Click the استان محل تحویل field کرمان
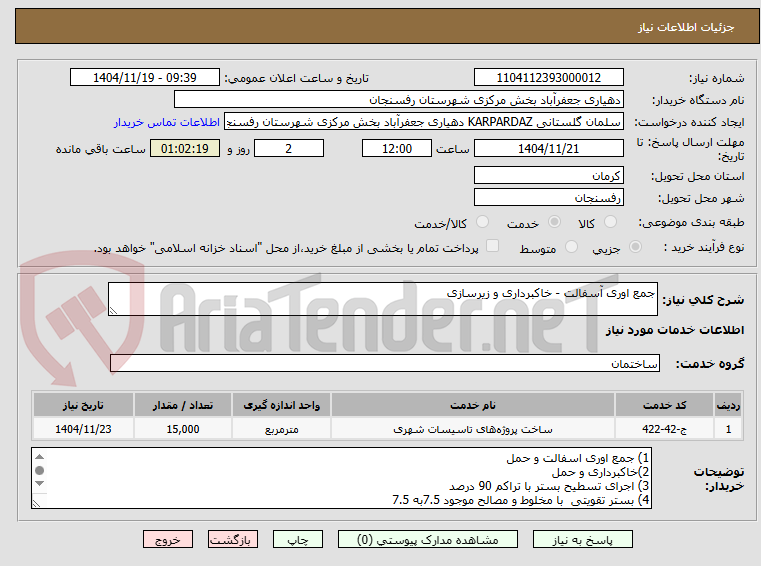 pos(548,175)
